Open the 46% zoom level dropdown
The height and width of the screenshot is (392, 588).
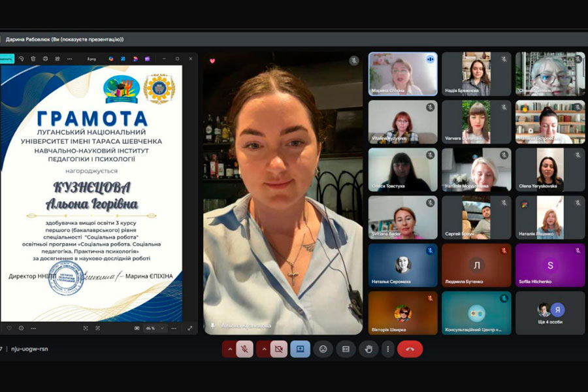tap(155, 328)
